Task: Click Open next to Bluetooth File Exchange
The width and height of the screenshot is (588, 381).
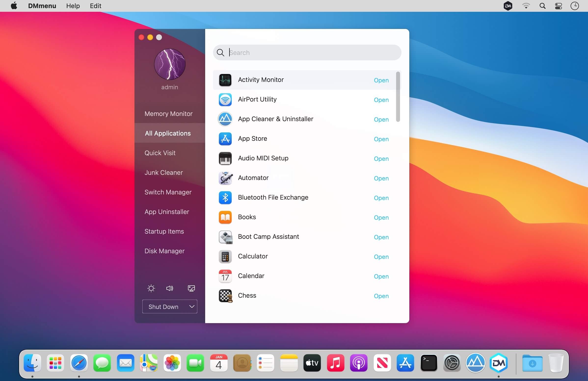Action: pyautogui.click(x=381, y=198)
